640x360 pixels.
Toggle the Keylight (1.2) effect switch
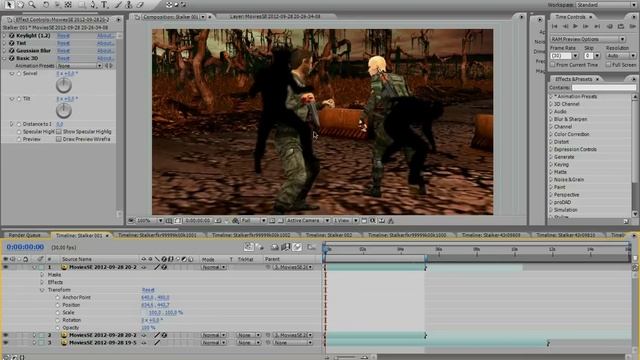click(x=12, y=36)
